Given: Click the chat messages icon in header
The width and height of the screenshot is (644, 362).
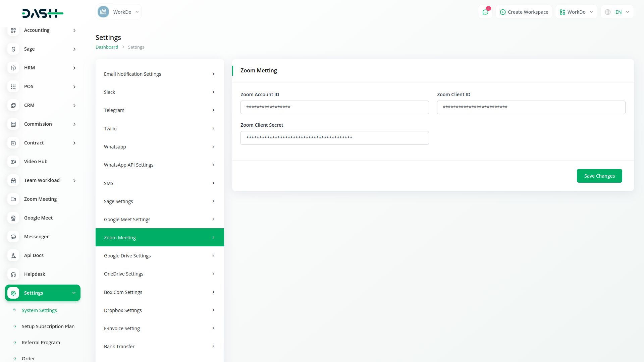Looking at the screenshot, I should tap(485, 12).
